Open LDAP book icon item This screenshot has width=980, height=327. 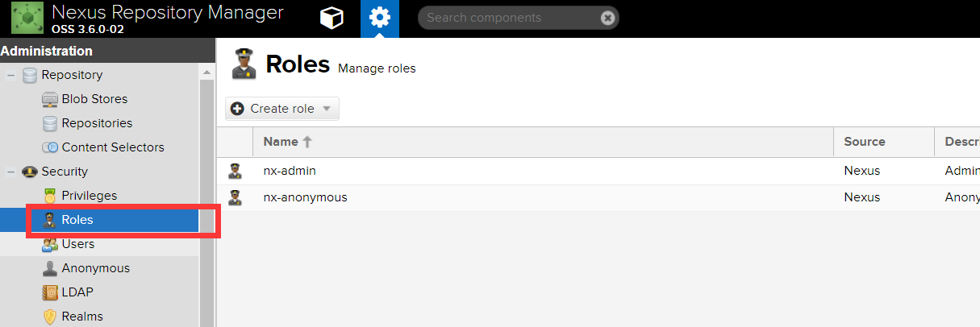pyautogui.click(x=50, y=292)
